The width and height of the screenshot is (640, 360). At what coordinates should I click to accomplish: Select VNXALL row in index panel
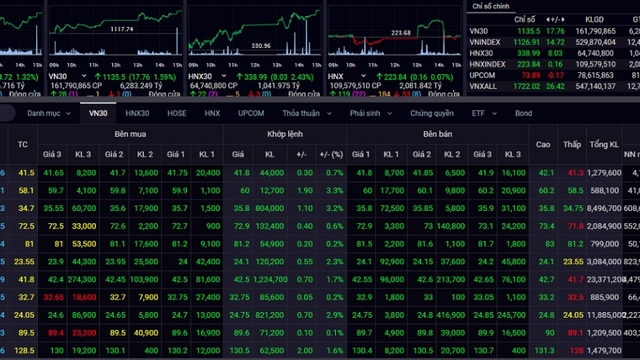(553, 86)
